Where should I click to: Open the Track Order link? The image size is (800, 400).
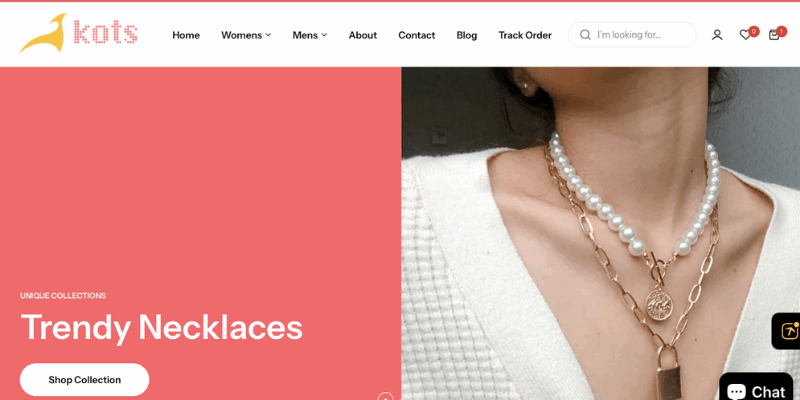(x=525, y=35)
